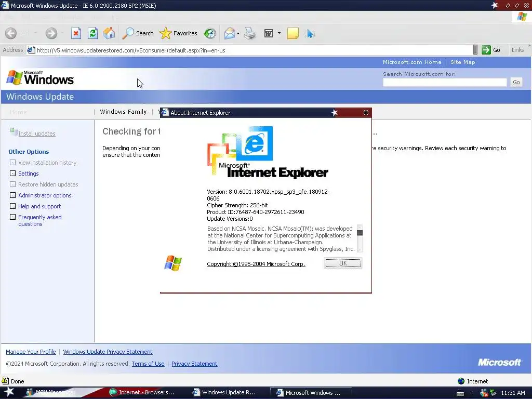The width and height of the screenshot is (532, 399).
Task: Open the Search pane from toolbar
Action: (x=138, y=33)
